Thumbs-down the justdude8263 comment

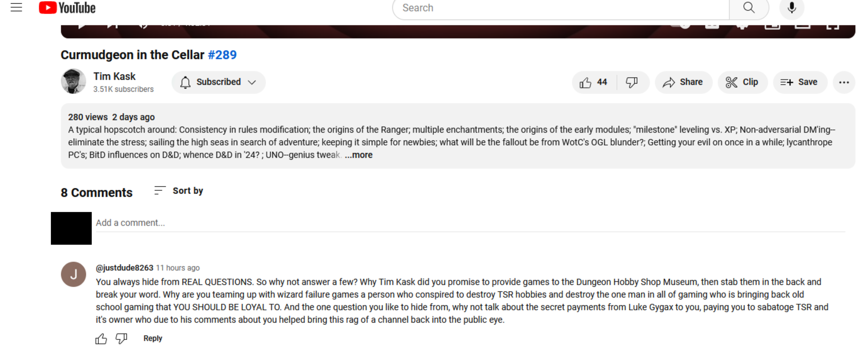point(121,338)
